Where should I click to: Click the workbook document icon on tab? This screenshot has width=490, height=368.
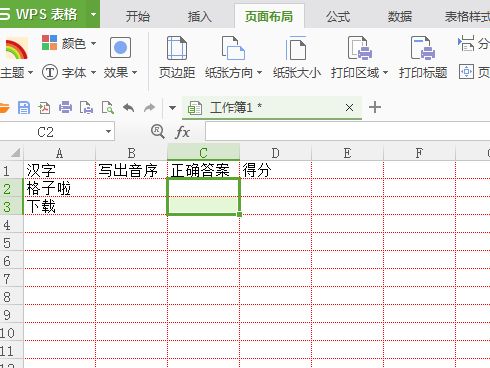195,108
